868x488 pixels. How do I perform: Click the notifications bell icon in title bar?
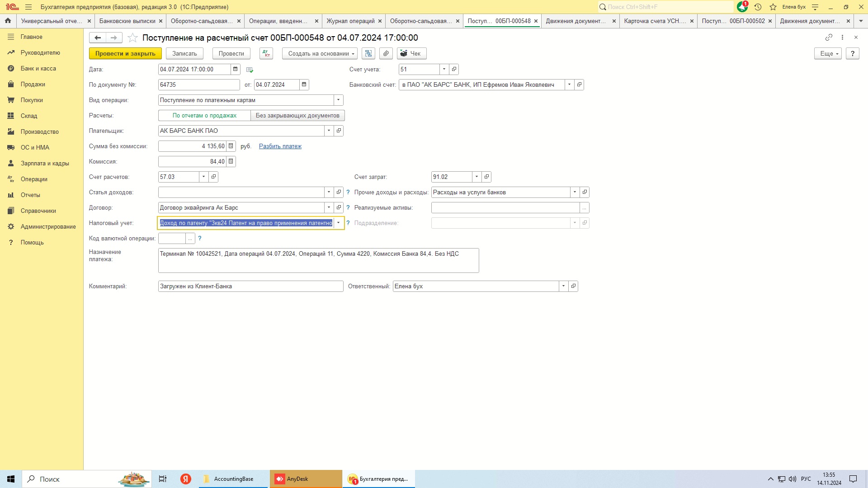(x=742, y=7)
